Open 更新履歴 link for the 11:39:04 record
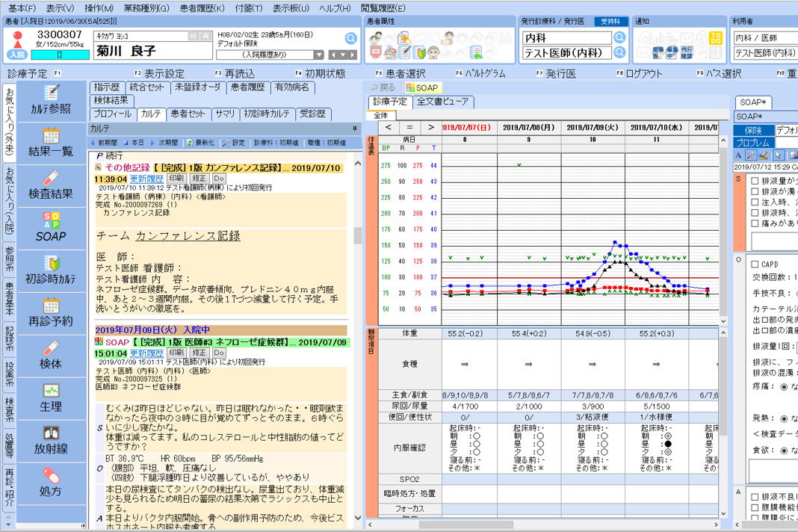The height and width of the screenshot is (532, 798). [x=146, y=179]
